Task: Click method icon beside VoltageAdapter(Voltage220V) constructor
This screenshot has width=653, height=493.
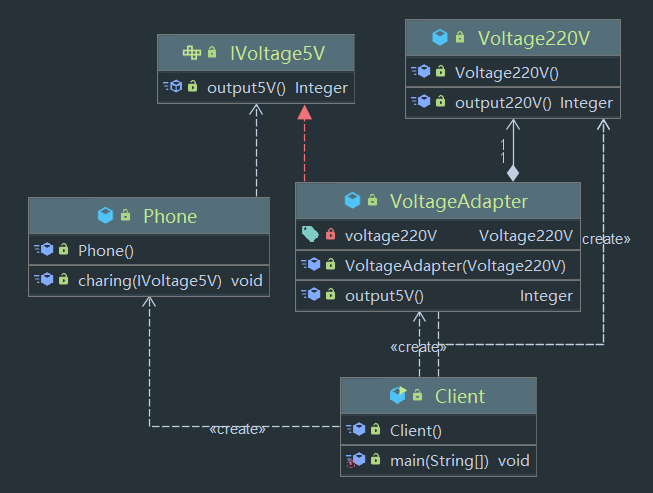Action: pos(311,264)
